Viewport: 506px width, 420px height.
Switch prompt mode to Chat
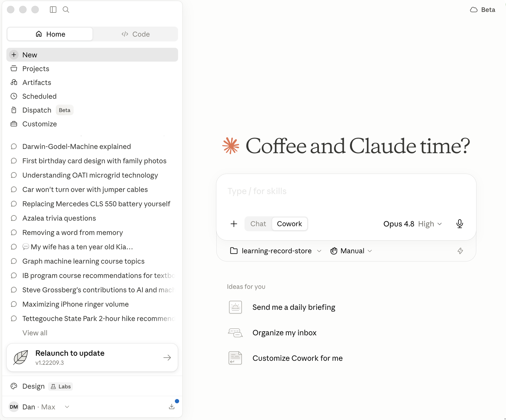pyautogui.click(x=258, y=224)
